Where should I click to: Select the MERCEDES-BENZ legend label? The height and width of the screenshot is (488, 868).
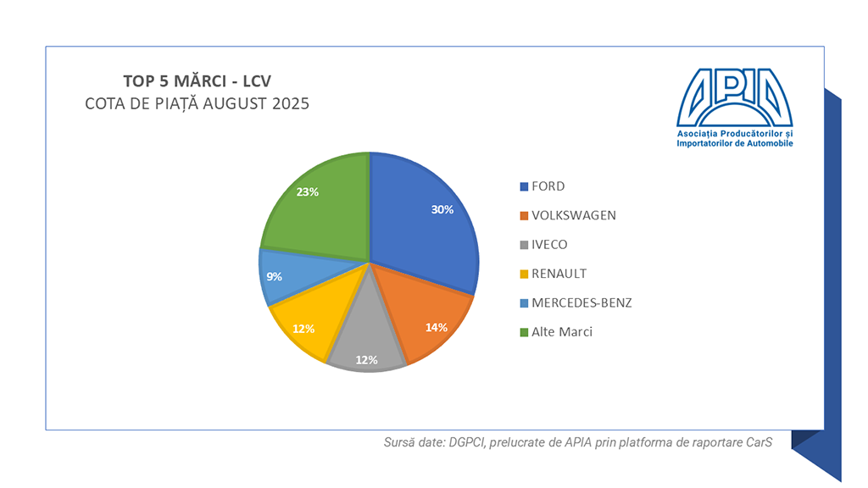[x=581, y=302]
